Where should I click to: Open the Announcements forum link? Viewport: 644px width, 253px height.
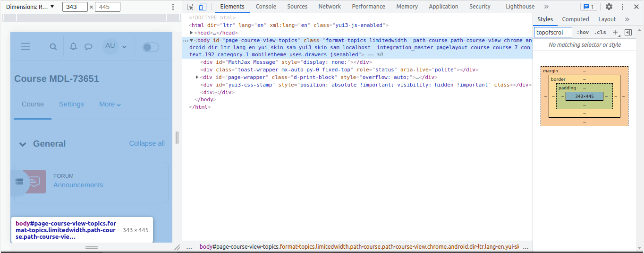pos(78,185)
